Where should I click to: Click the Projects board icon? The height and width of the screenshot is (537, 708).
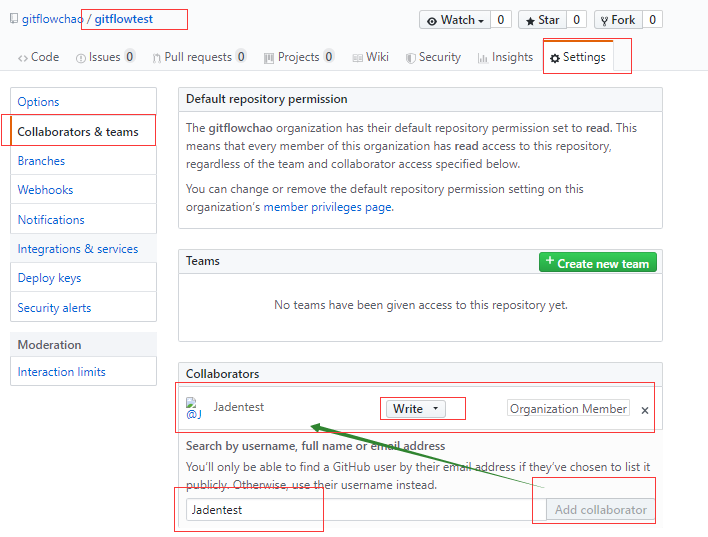click(269, 58)
